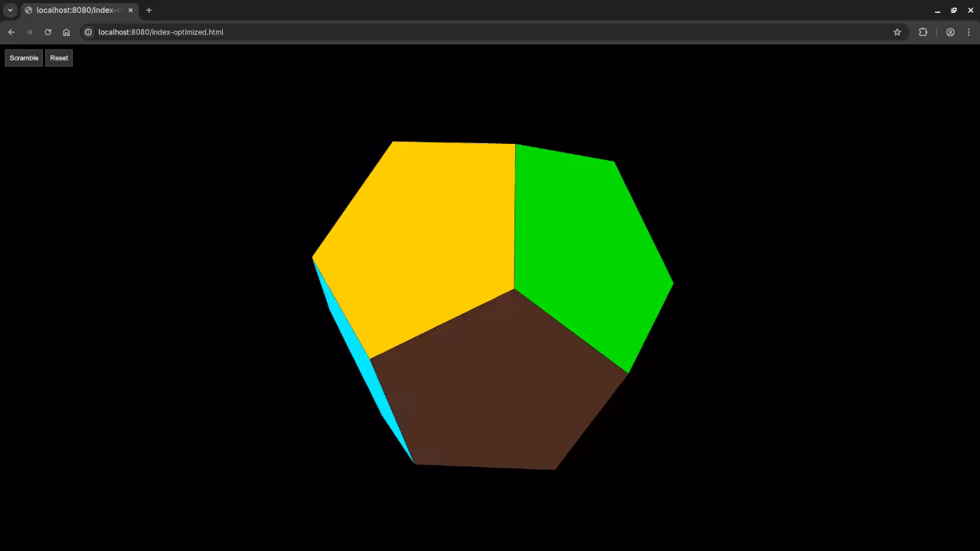Viewport: 980px width, 551px height.
Task: Open the browser home page icon
Action: 66,32
